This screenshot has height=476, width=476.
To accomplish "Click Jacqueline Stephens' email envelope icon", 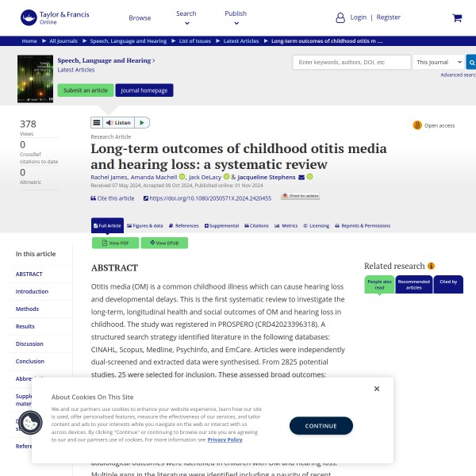I will (301, 177).
